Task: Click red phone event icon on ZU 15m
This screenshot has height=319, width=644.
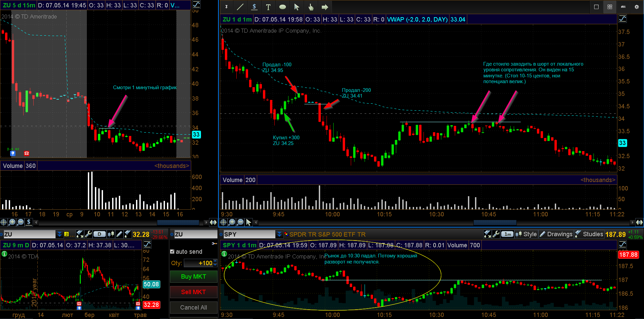Action: click(x=27, y=153)
